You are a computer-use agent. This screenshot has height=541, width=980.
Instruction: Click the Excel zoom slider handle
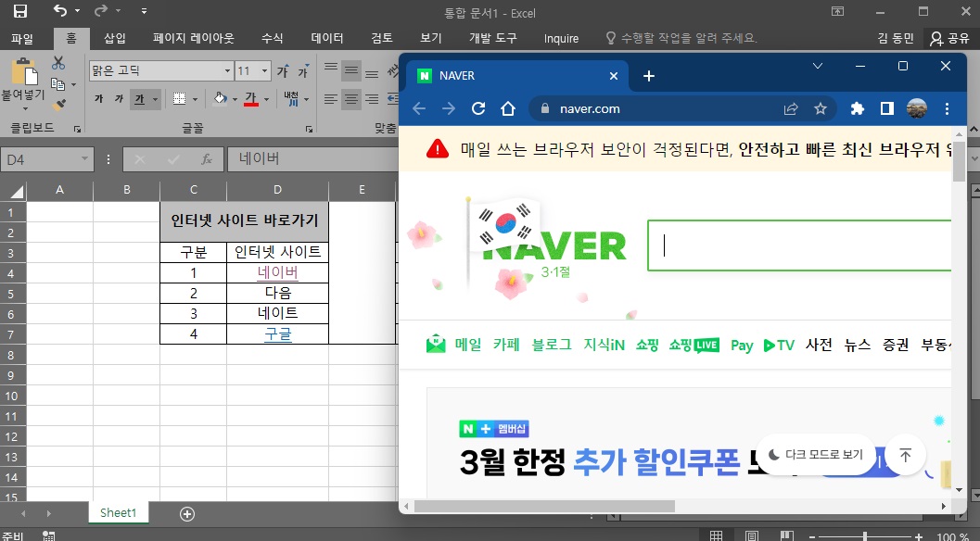pyautogui.click(x=865, y=536)
